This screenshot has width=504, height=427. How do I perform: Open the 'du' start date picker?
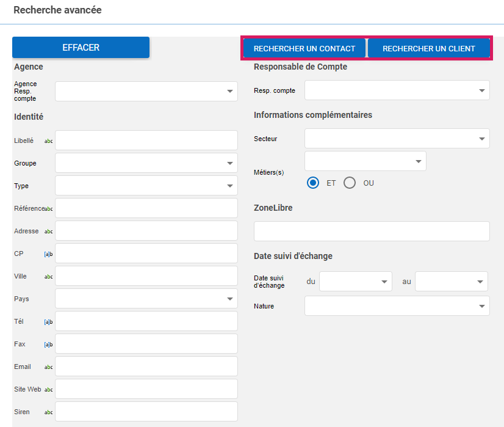(355, 282)
